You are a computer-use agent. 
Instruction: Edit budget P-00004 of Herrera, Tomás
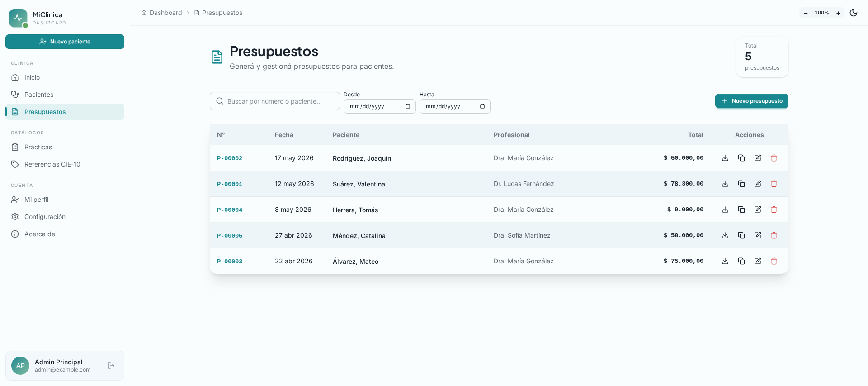[758, 210]
